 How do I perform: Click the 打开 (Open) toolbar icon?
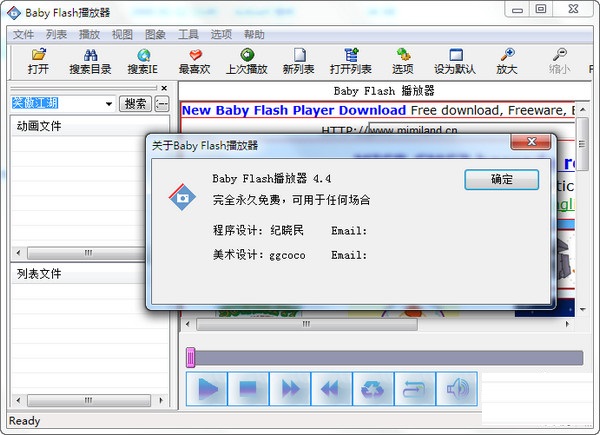point(38,60)
